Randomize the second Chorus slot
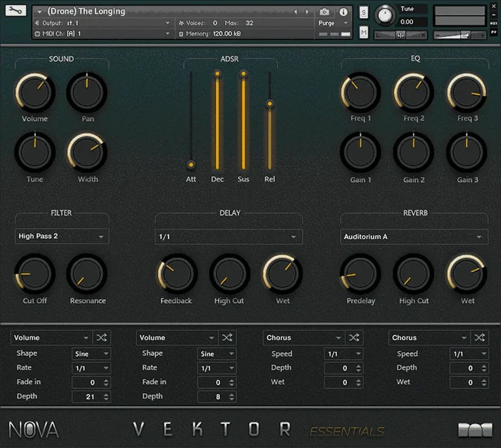 coord(479,337)
